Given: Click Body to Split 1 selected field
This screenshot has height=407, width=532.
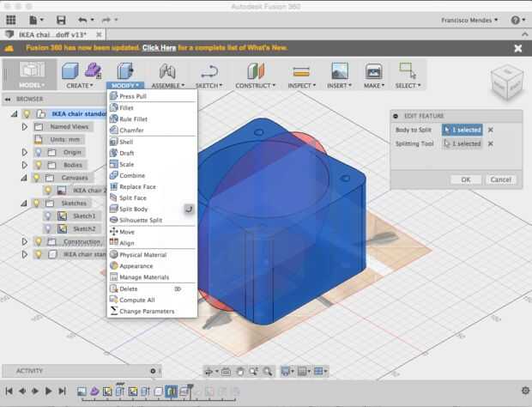Looking at the screenshot, I should point(462,130).
